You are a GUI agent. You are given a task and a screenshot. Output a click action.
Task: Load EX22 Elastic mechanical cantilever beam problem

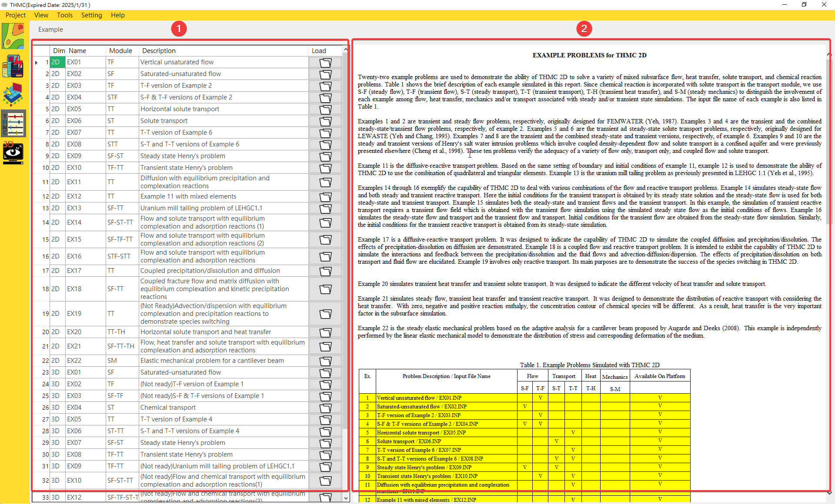pos(325,361)
